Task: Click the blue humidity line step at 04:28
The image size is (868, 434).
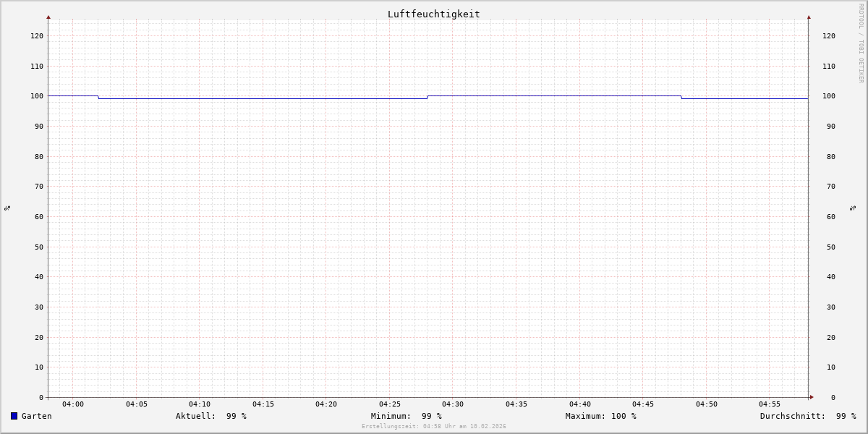Action: [x=427, y=97]
